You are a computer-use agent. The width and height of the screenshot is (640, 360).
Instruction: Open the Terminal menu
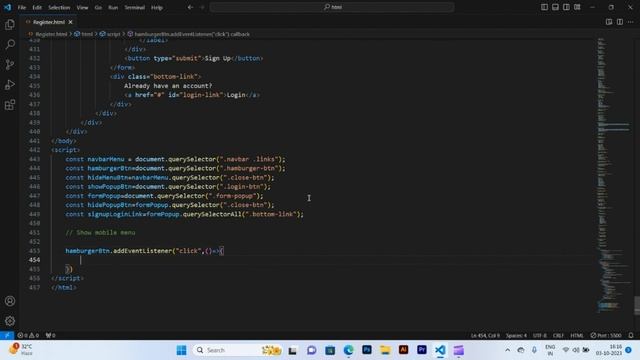(x=134, y=7)
